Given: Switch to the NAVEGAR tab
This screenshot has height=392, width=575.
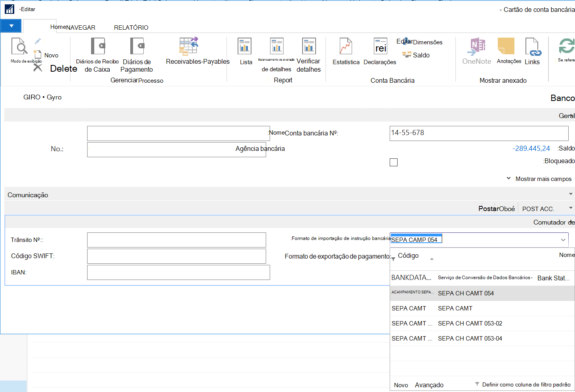Looking at the screenshot, I should [x=81, y=28].
